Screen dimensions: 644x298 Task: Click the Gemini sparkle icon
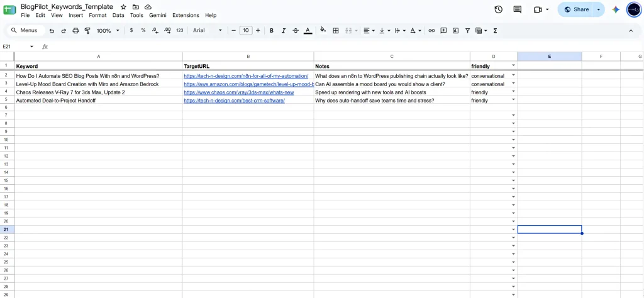(616, 9)
